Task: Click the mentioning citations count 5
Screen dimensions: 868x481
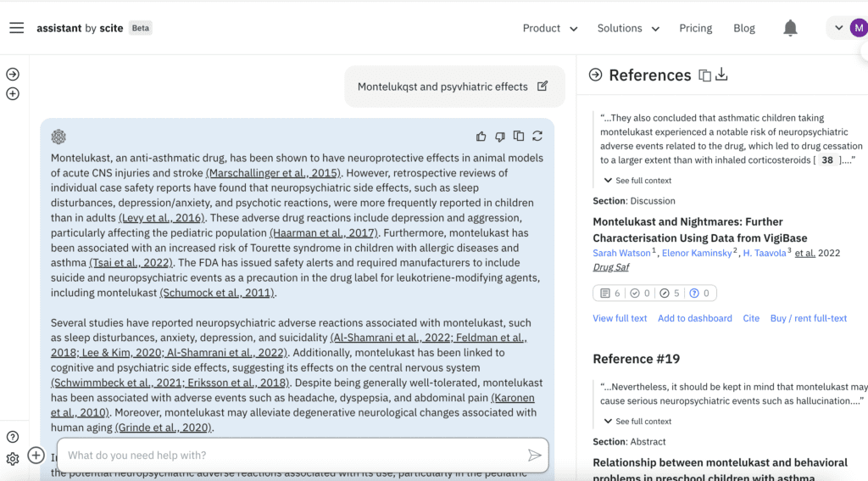Action: pos(670,294)
